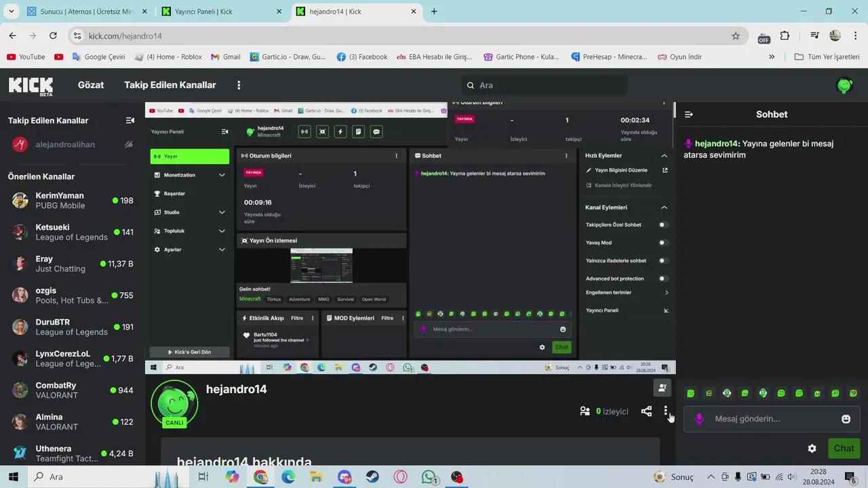Open the EBA Hesabı ile Giriş bookmark
The image size is (868, 488).
pyautogui.click(x=434, y=57)
